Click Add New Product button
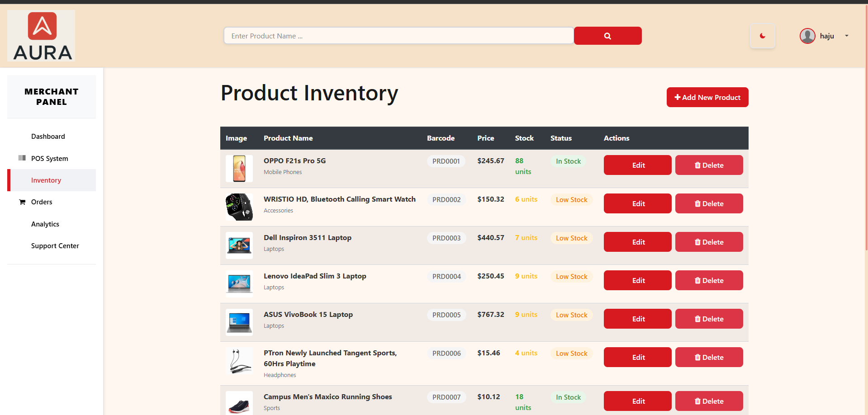This screenshot has height=415, width=868. pyautogui.click(x=707, y=97)
